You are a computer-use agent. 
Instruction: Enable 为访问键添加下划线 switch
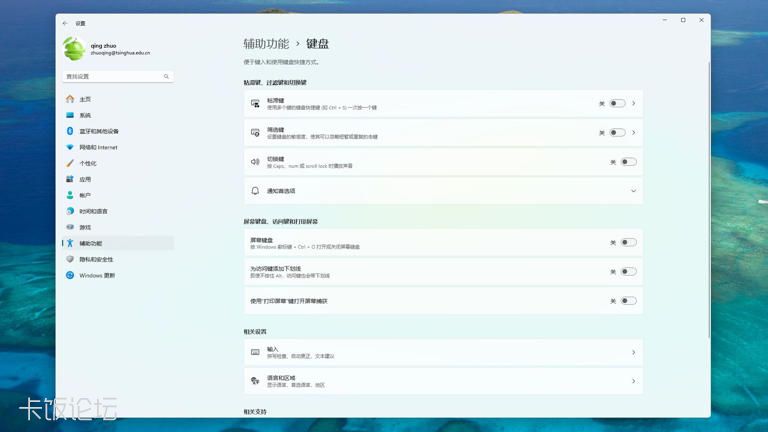point(627,271)
